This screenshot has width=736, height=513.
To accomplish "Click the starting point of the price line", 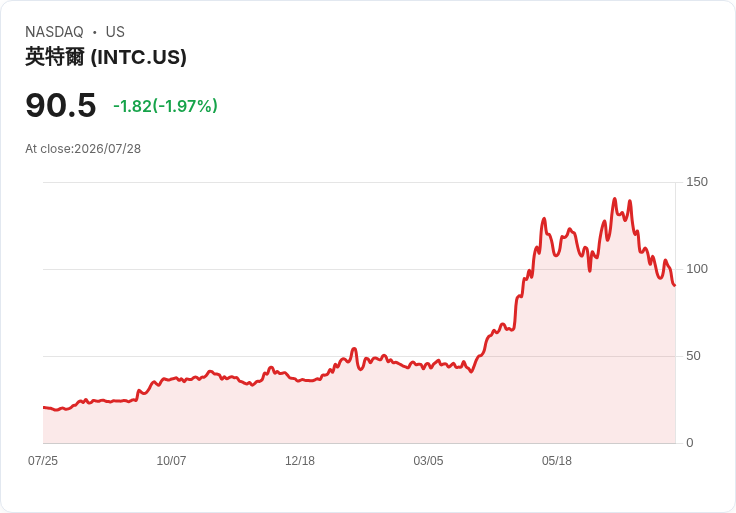I will tap(44, 407).
